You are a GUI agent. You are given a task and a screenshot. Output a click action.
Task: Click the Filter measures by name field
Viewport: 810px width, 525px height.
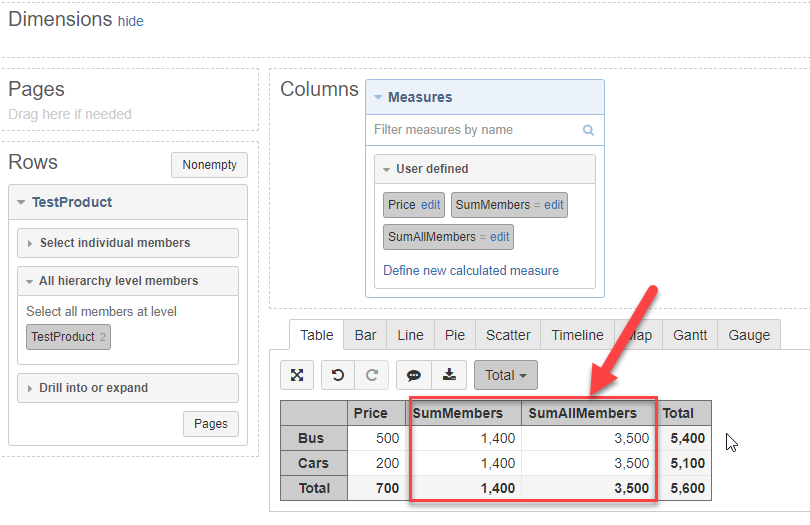pyautogui.click(x=475, y=130)
